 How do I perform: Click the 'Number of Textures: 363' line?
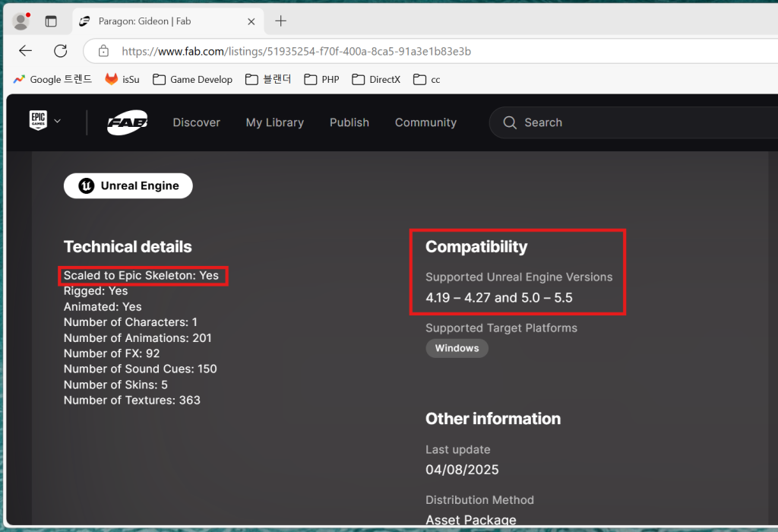tap(132, 400)
